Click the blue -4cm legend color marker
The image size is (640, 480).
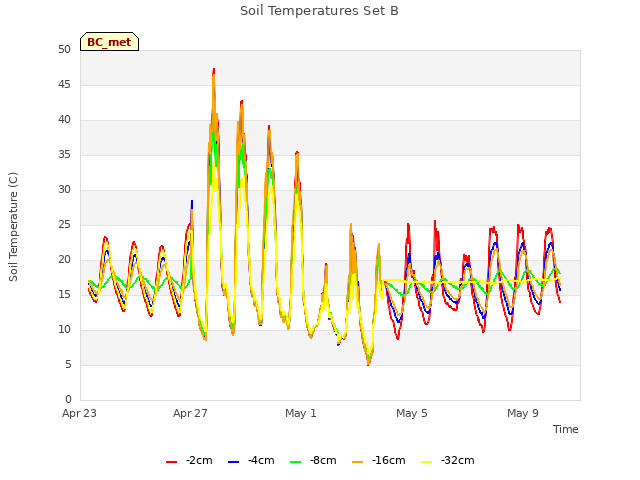pos(233,462)
